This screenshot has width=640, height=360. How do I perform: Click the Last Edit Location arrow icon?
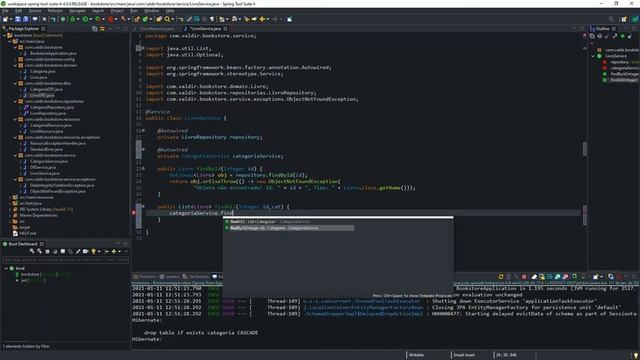click(247, 19)
